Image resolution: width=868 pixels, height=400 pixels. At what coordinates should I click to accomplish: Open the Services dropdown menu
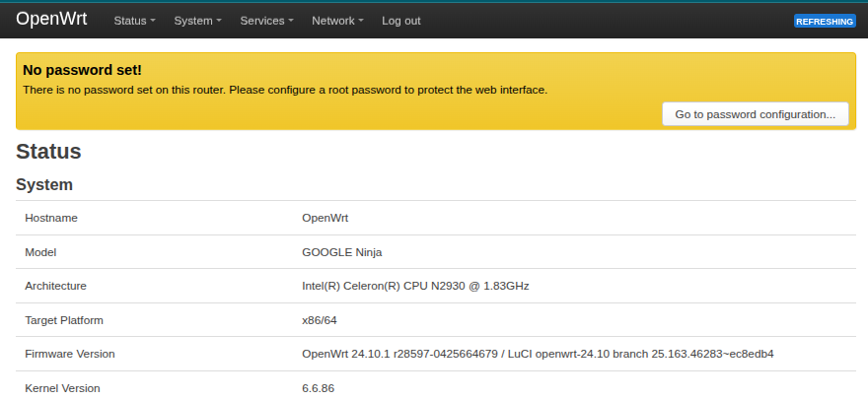click(266, 21)
